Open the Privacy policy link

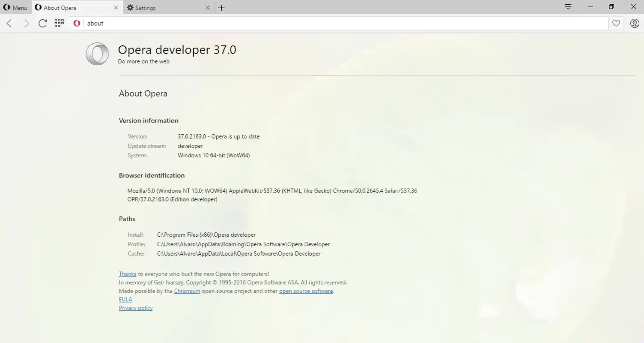point(136,308)
